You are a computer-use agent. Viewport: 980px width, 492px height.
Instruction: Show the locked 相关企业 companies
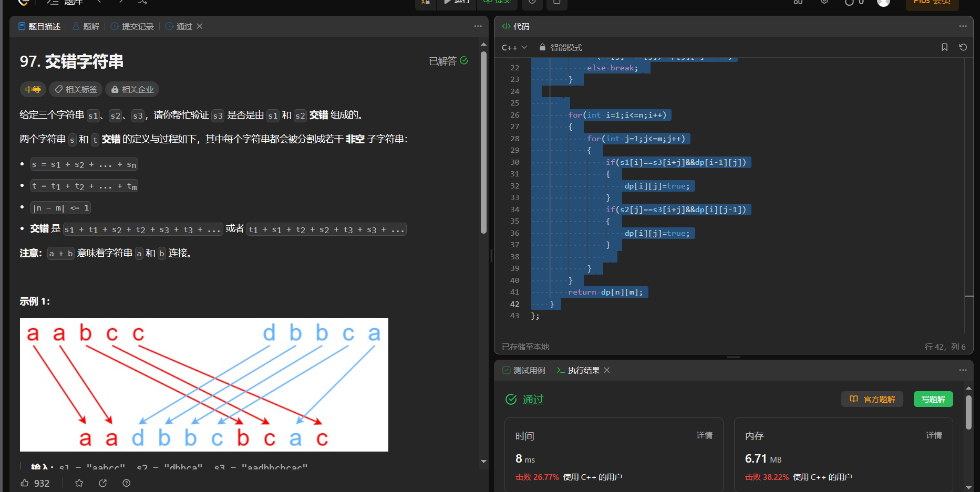132,89
